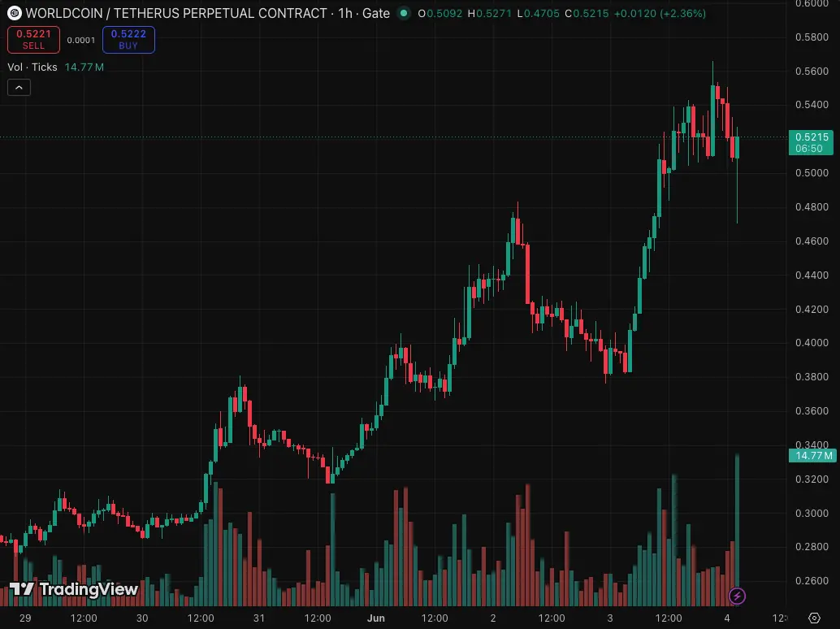Click the C0.5215 close value in header
The width and height of the screenshot is (840, 629).
587,13
